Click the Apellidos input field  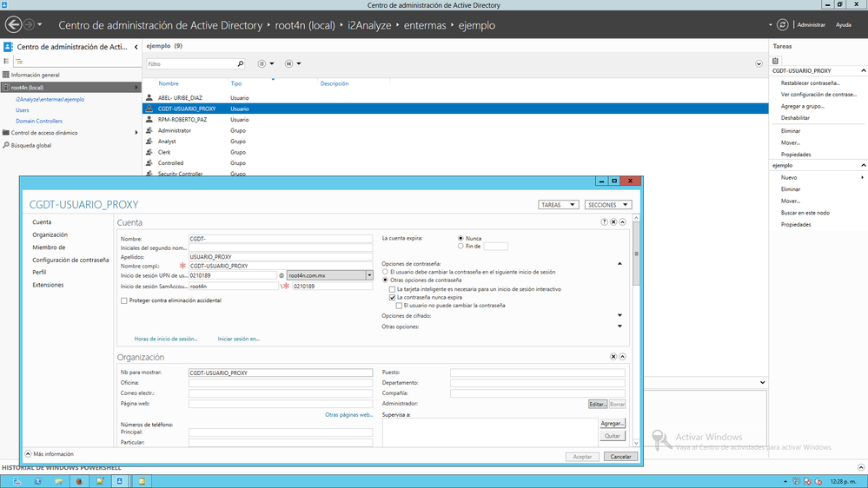280,257
